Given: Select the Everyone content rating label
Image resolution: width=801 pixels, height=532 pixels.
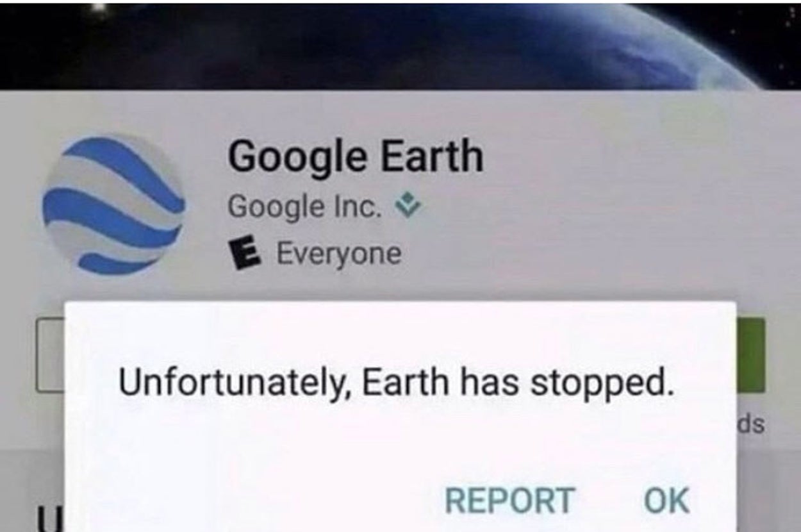Looking at the screenshot, I should coord(339,254).
